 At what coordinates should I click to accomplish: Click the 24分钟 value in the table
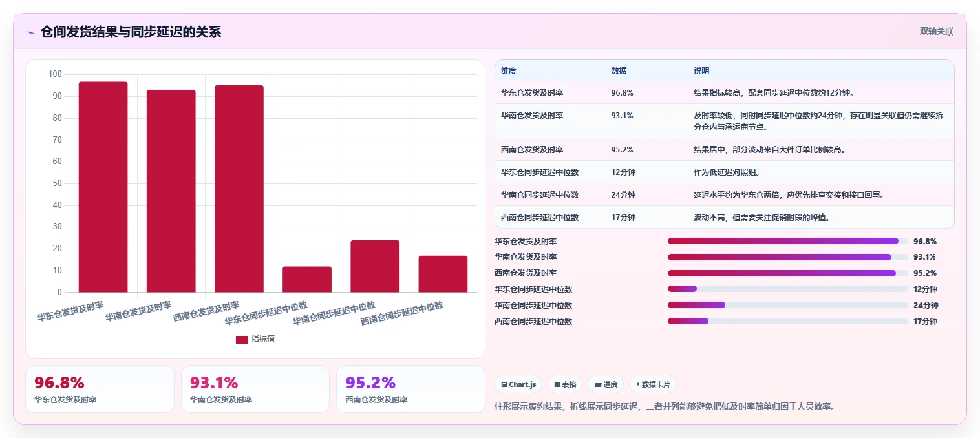[x=623, y=195]
